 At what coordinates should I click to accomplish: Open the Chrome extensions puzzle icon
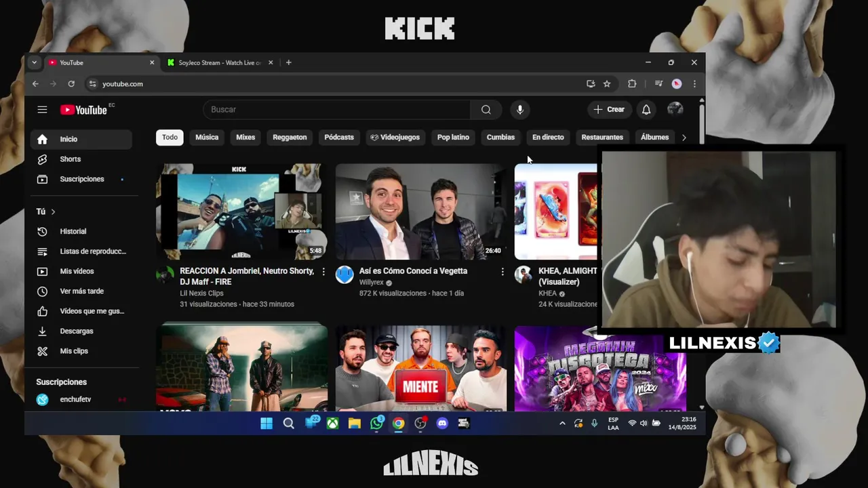point(632,84)
